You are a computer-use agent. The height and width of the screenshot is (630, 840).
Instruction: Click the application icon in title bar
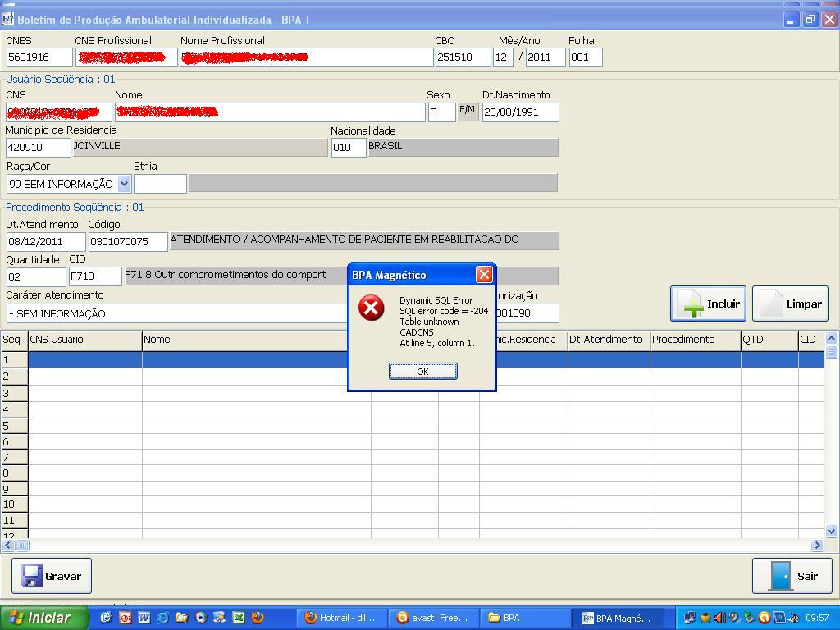(x=7, y=20)
